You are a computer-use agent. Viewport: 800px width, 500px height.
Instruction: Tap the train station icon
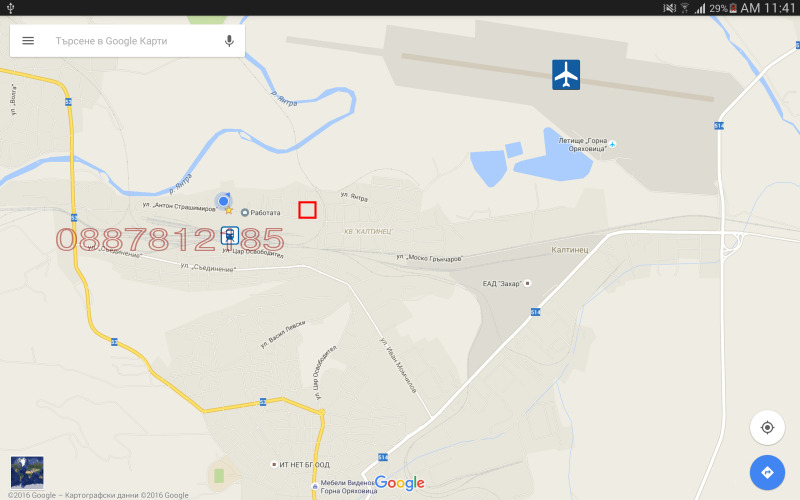point(230,236)
